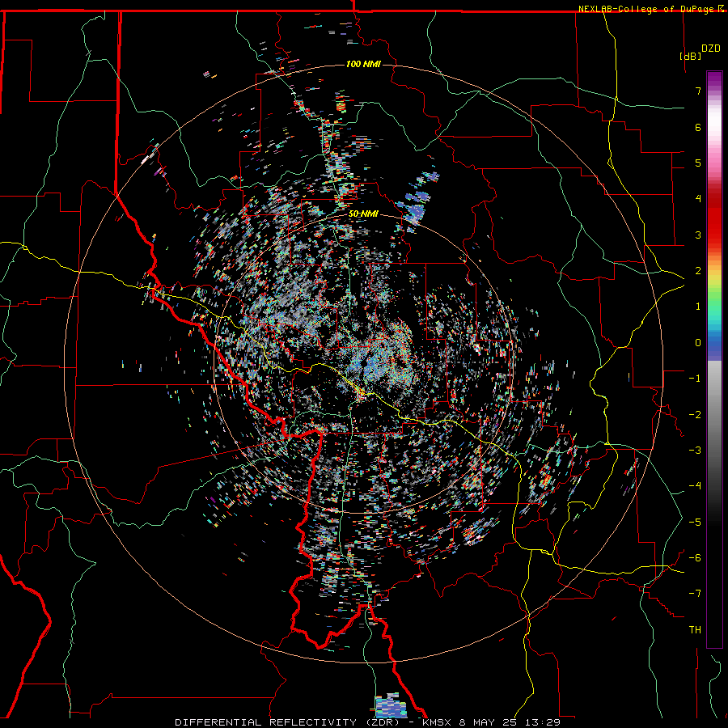This screenshot has height=728, width=728.
Task: Click the -6 value on the scale
Action: 695,558
